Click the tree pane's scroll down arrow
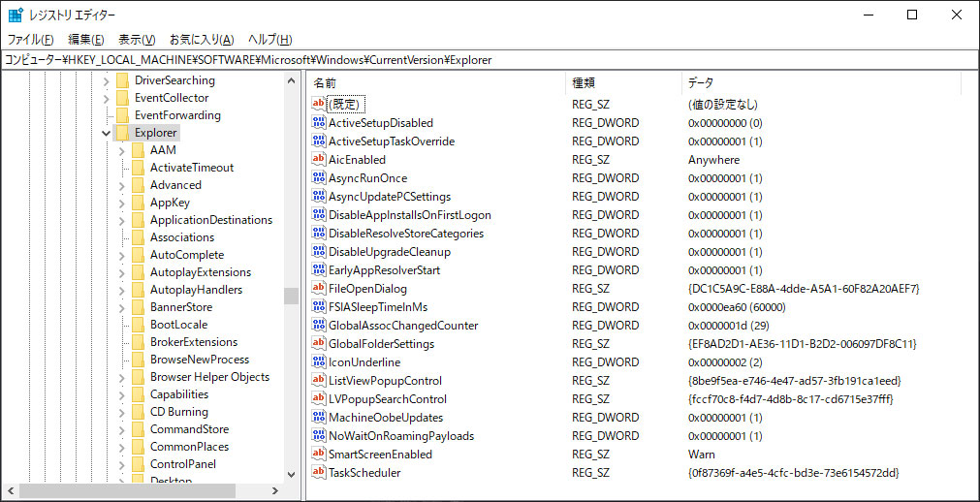Viewport: 980px width, 502px height. point(291,475)
